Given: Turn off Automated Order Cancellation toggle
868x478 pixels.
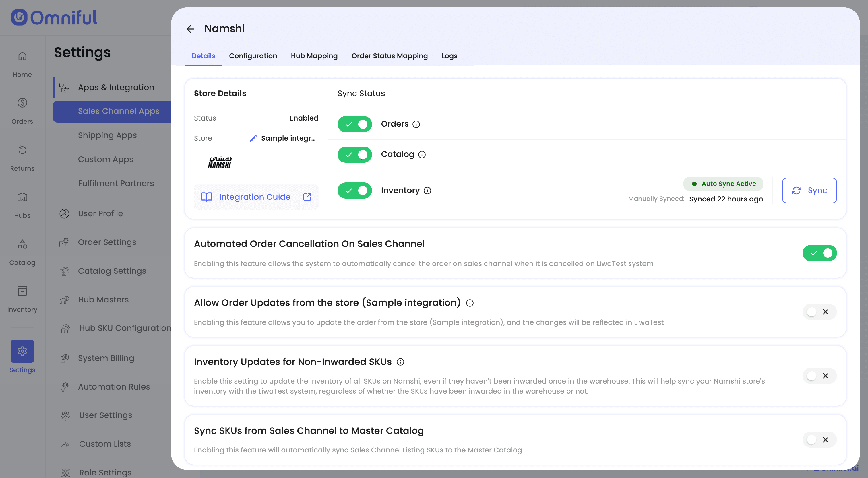Looking at the screenshot, I should coord(819,253).
